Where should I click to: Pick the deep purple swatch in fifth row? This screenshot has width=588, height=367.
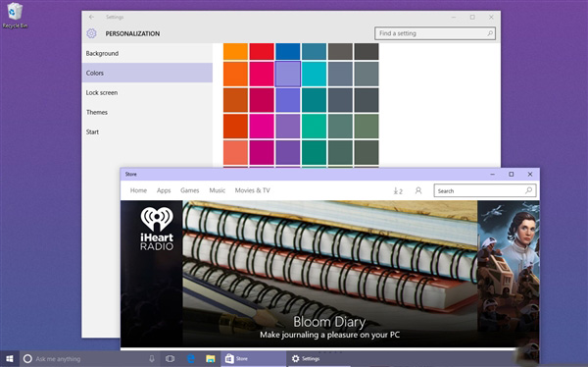pyautogui.click(x=288, y=152)
